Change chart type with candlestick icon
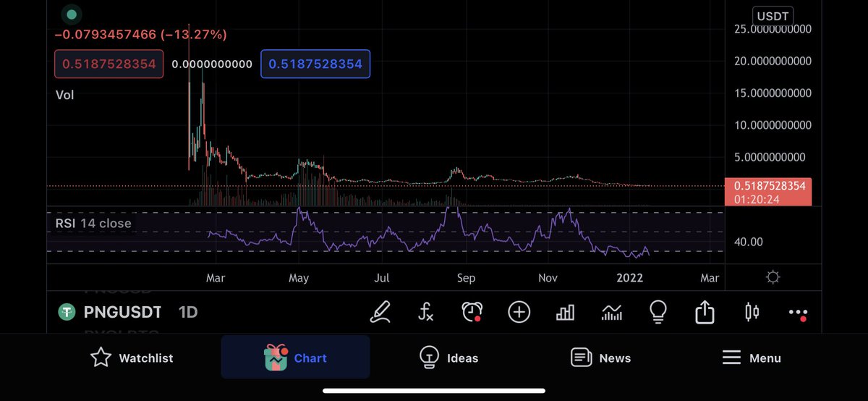 click(x=752, y=312)
